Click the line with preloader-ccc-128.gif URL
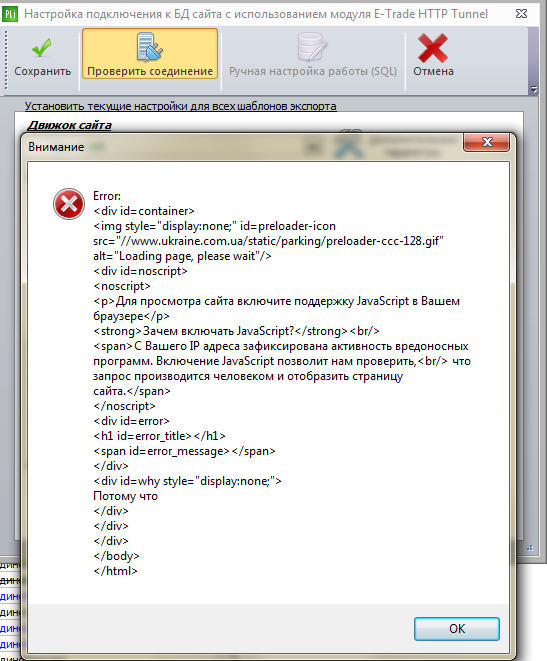 268,241
